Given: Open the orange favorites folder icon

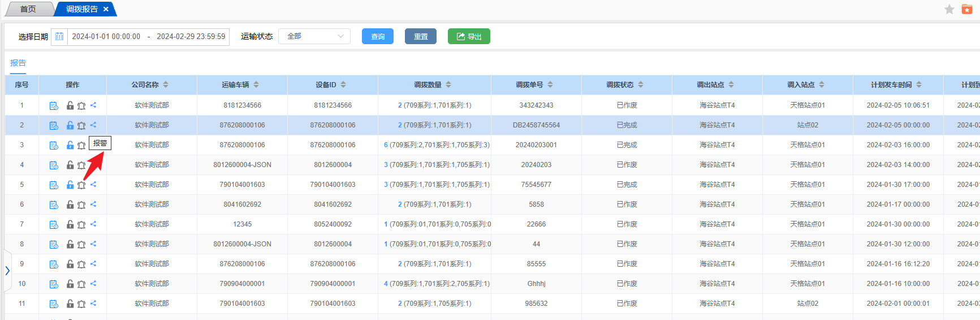Looking at the screenshot, I should (x=967, y=9).
